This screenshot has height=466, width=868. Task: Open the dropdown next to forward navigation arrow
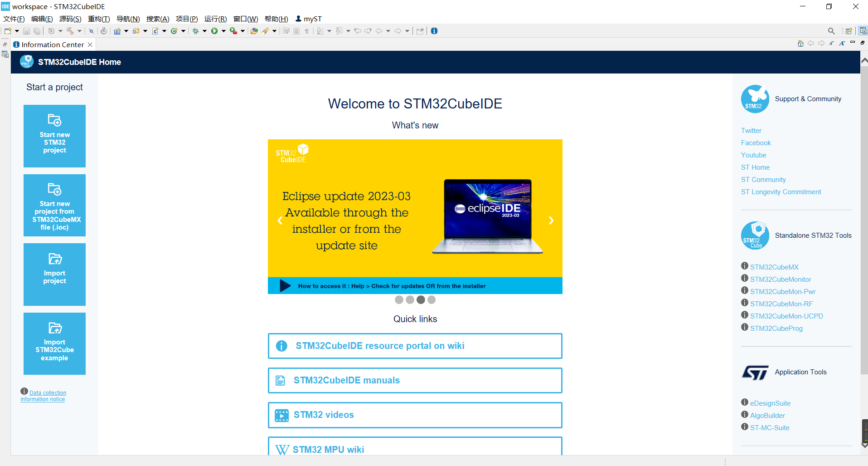click(407, 31)
